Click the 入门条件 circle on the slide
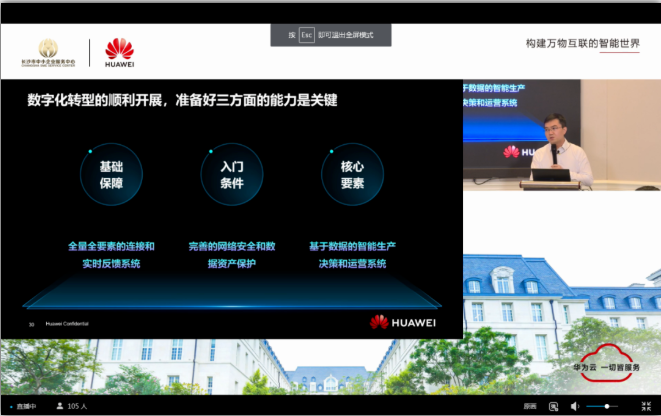The height and width of the screenshot is (416, 661). (x=232, y=174)
